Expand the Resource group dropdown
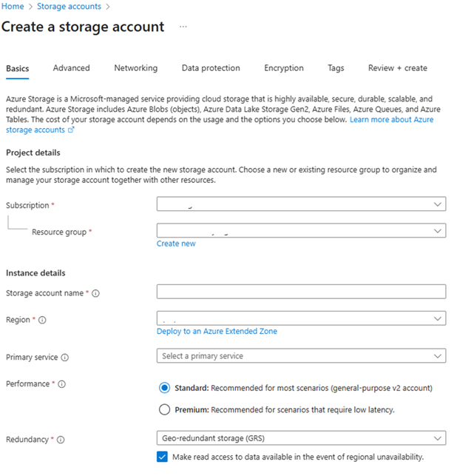Viewport: 460px width, 476px height. (301, 231)
